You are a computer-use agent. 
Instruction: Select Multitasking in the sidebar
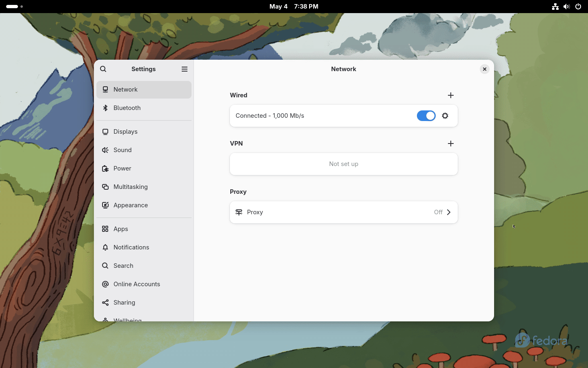(144, 187)
